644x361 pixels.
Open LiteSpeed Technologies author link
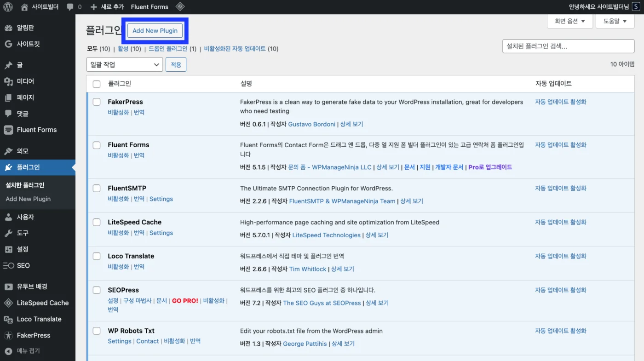pyautogui.click(x=327, y=235)
